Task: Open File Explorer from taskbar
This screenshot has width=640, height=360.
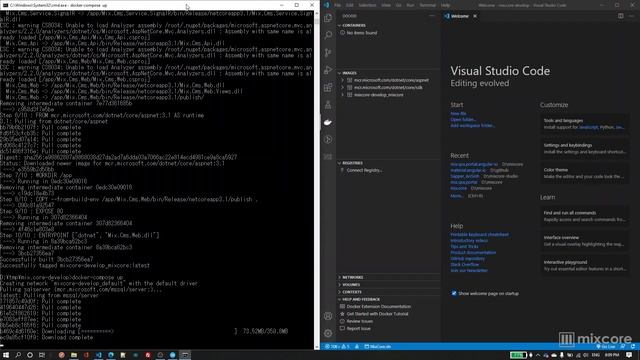Action: [x=74, y=355]
